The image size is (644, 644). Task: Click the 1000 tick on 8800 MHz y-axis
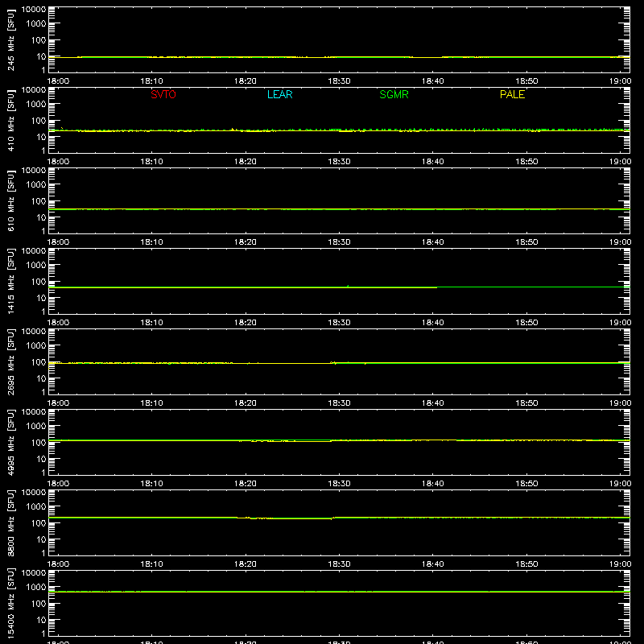[x=36, y=507]
